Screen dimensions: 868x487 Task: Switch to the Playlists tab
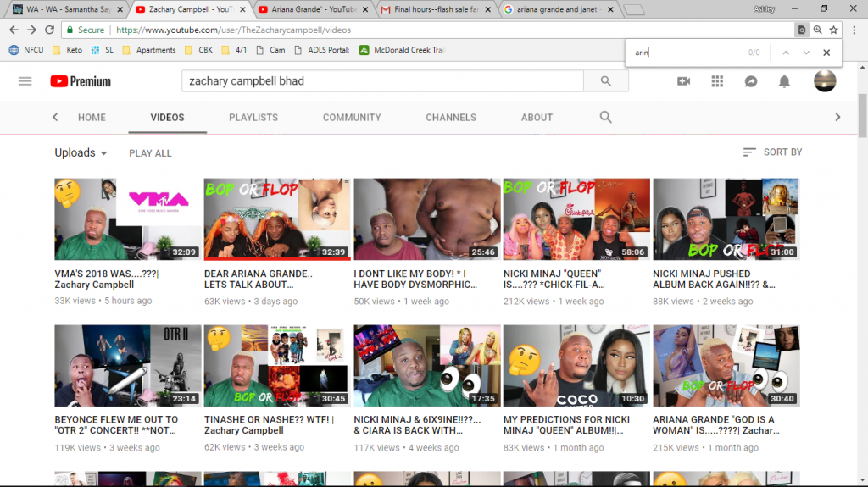[x=253, y=118]
